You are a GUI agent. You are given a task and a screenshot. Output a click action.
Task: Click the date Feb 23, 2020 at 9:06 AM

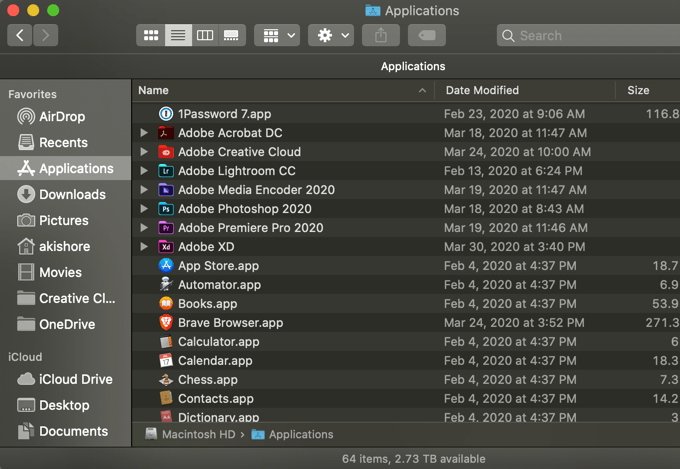point(514,114)
